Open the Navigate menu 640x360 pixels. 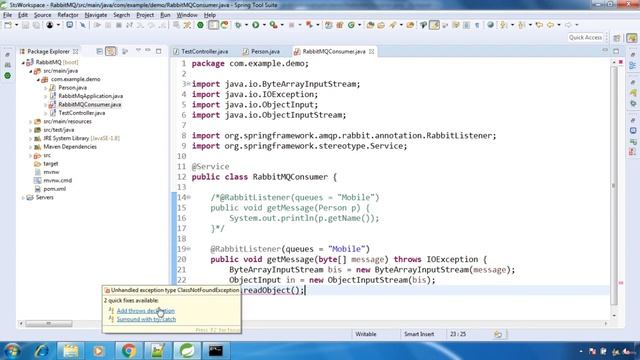(96, 15)
